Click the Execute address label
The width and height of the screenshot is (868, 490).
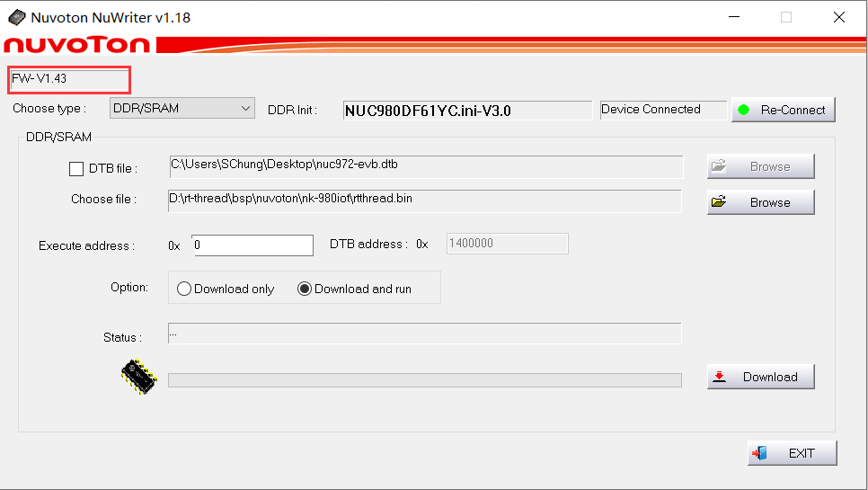coord(86,245)
